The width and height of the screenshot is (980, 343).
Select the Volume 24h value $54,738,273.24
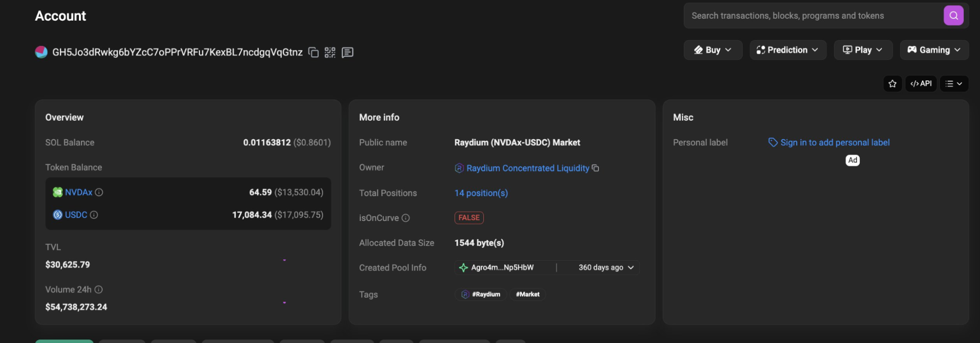(76, 307)
